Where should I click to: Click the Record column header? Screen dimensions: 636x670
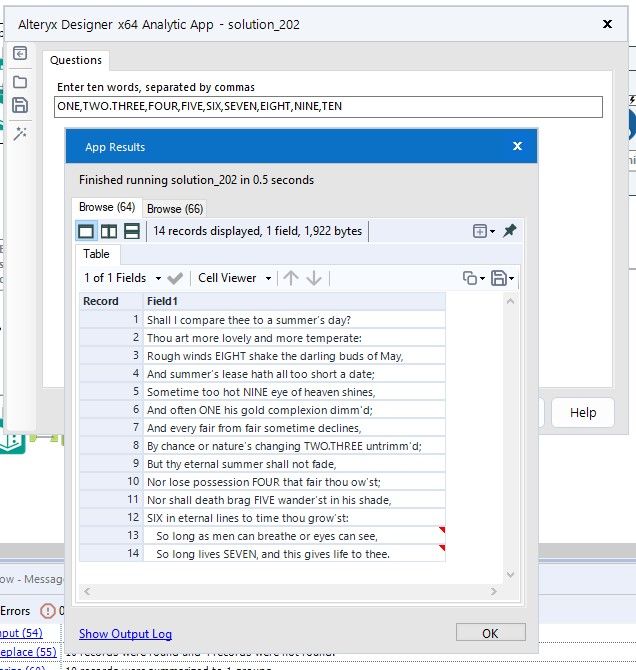pyautogui.click(x=111, y=301)
